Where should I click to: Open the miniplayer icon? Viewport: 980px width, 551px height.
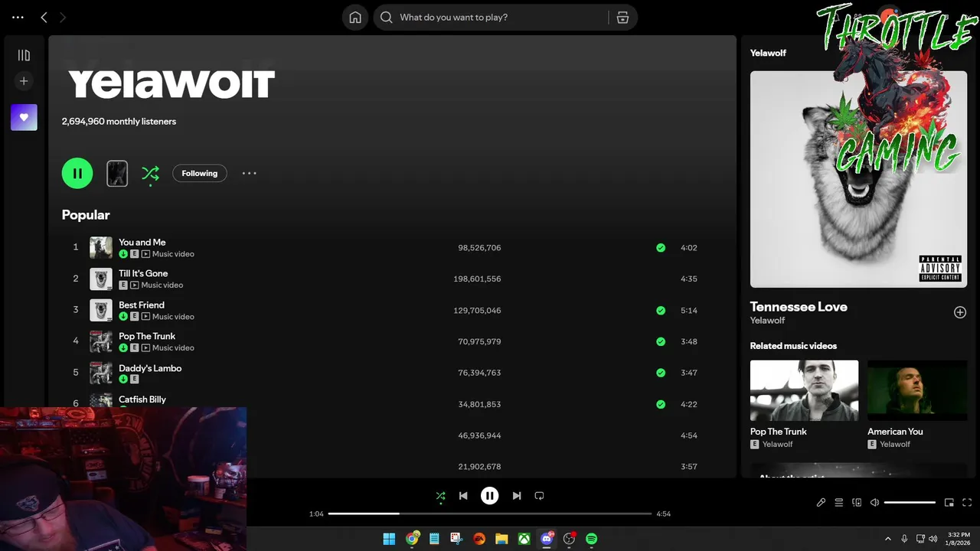[949, 503]
